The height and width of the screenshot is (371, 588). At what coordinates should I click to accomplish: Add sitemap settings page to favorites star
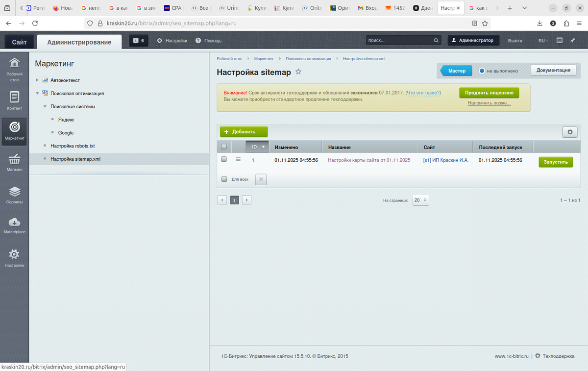tap(298, 72)
